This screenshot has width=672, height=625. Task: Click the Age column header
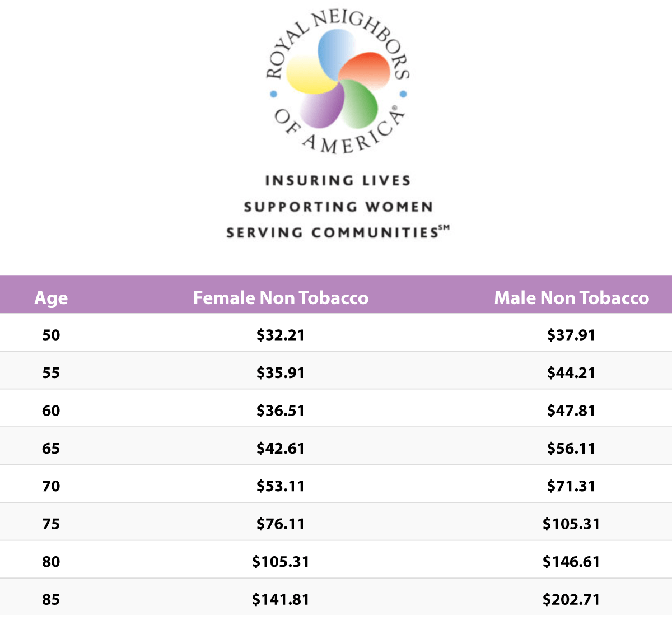point(51,298)
